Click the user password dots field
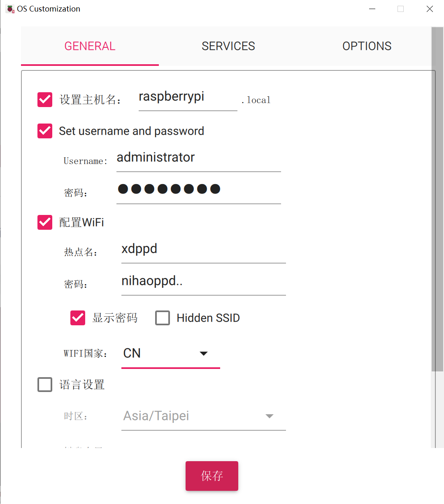This screenshot has width=444, height=504. [199, 191]
